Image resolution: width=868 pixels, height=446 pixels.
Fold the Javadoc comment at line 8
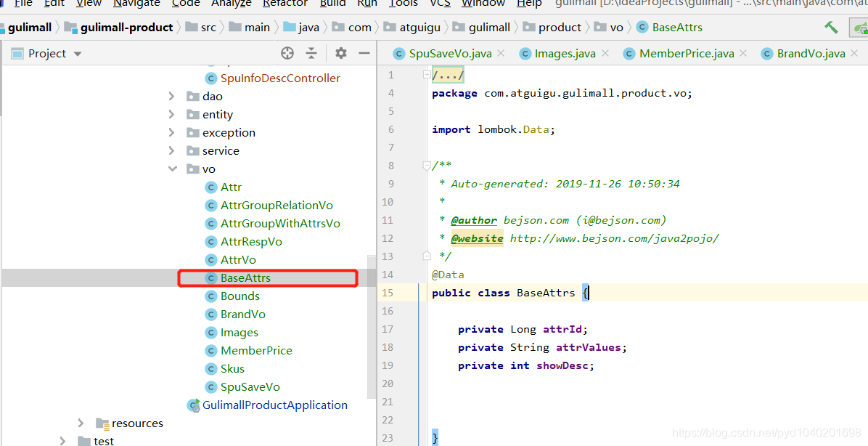click(x=427, y=165)
